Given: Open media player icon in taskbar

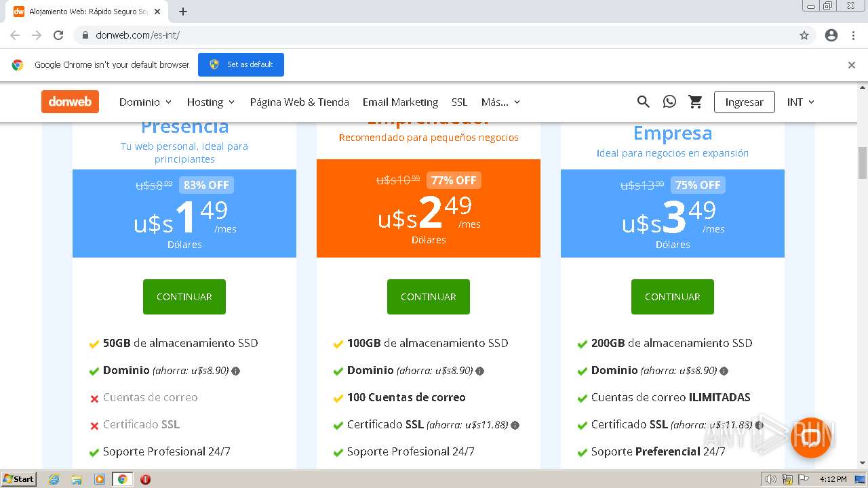Looking at the screenshot, I should (x=99, y=479).
